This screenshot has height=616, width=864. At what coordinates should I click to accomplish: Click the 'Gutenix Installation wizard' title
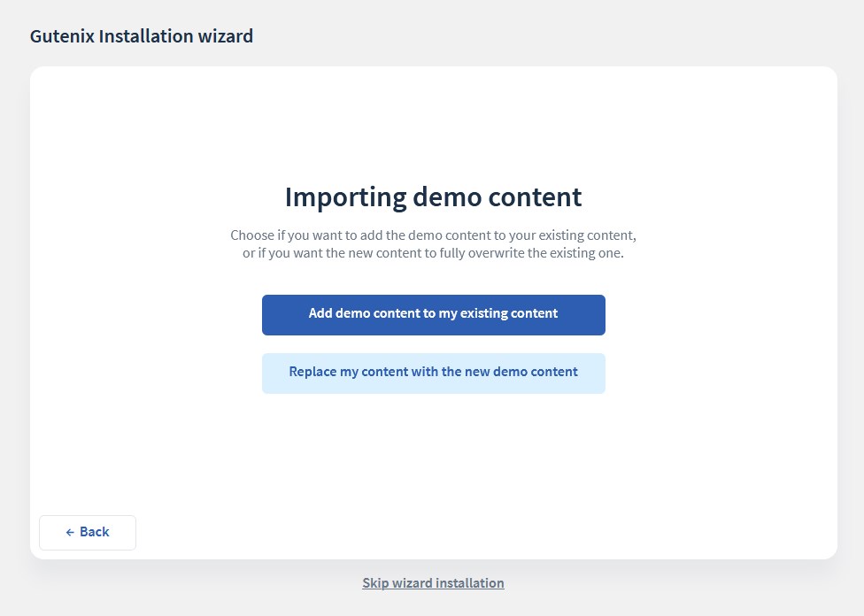(142, 35)
